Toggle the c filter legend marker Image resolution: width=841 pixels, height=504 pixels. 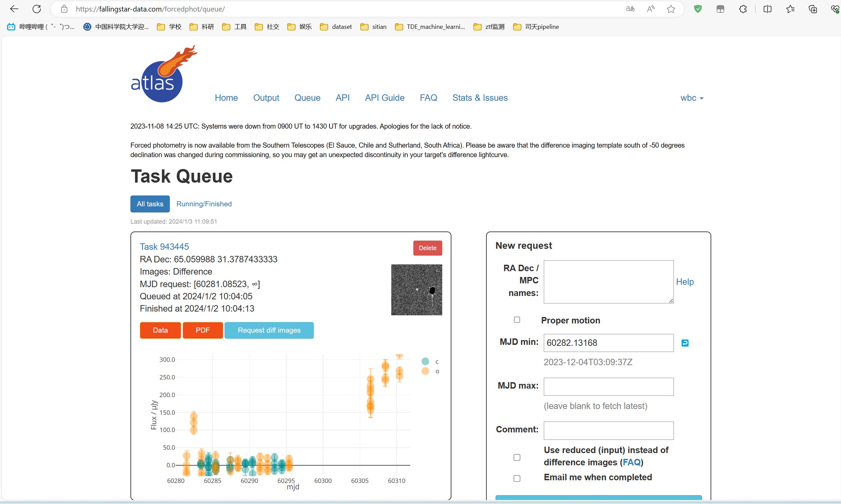tap(425, 361)
